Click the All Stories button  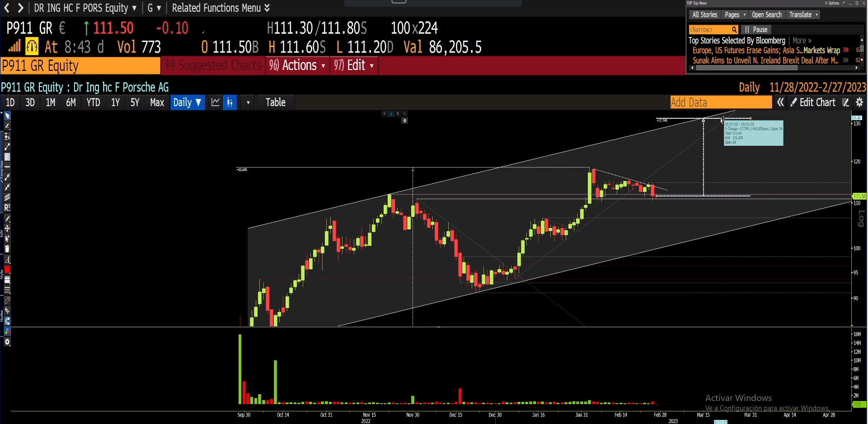point(705,15)
